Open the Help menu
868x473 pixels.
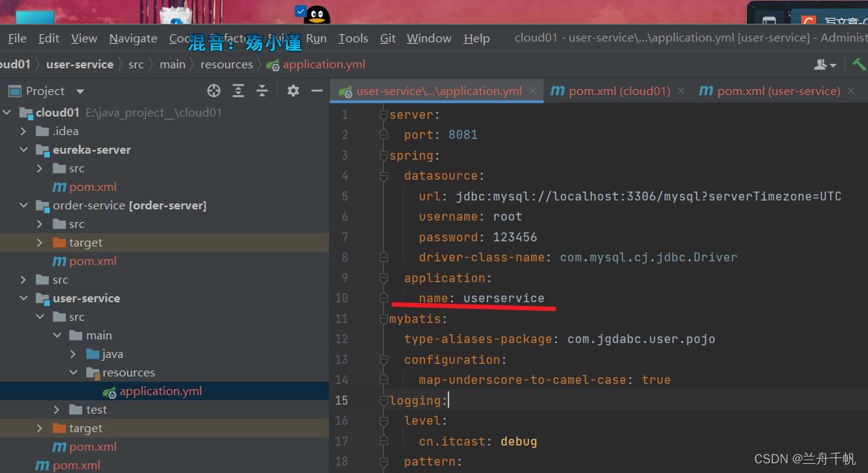pyautogui.click(x=477, y=38)
